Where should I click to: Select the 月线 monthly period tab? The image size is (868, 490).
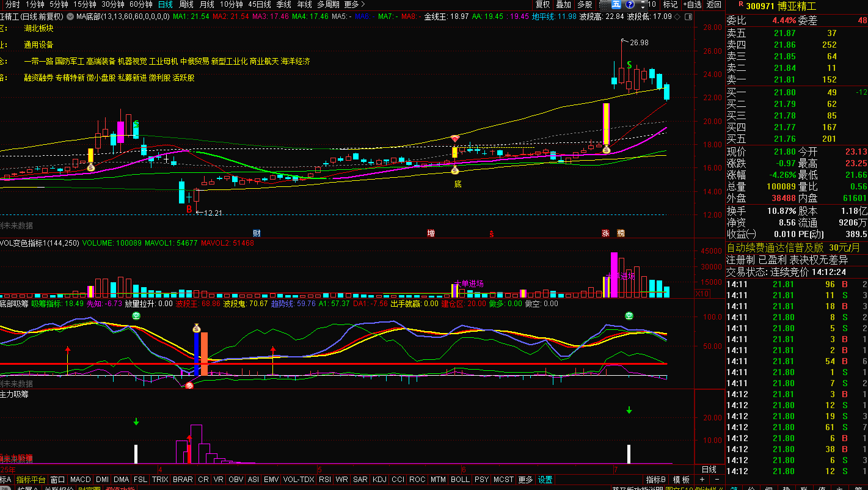pos(206,4)
